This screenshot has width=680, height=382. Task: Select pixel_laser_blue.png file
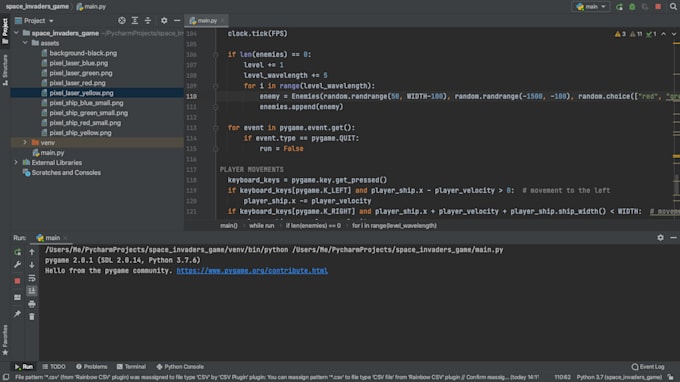(78, 63)
